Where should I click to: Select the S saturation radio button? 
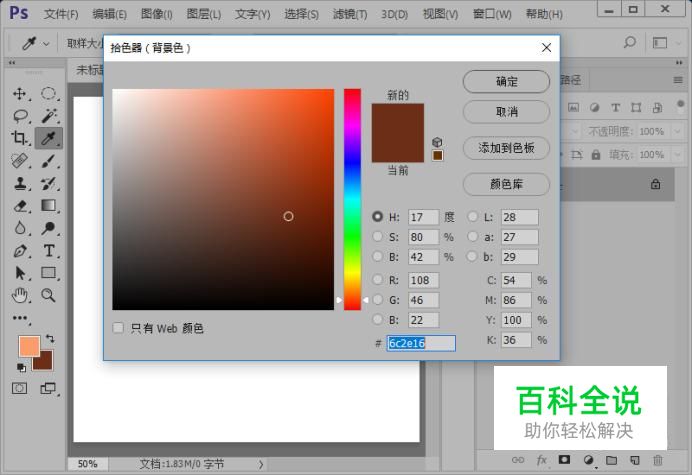pos(377,237)
